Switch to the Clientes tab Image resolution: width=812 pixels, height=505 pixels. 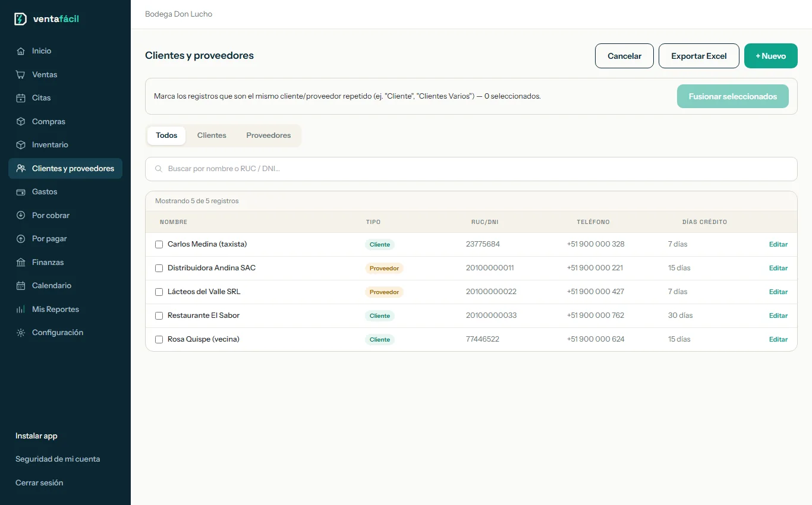click(212, 135)
